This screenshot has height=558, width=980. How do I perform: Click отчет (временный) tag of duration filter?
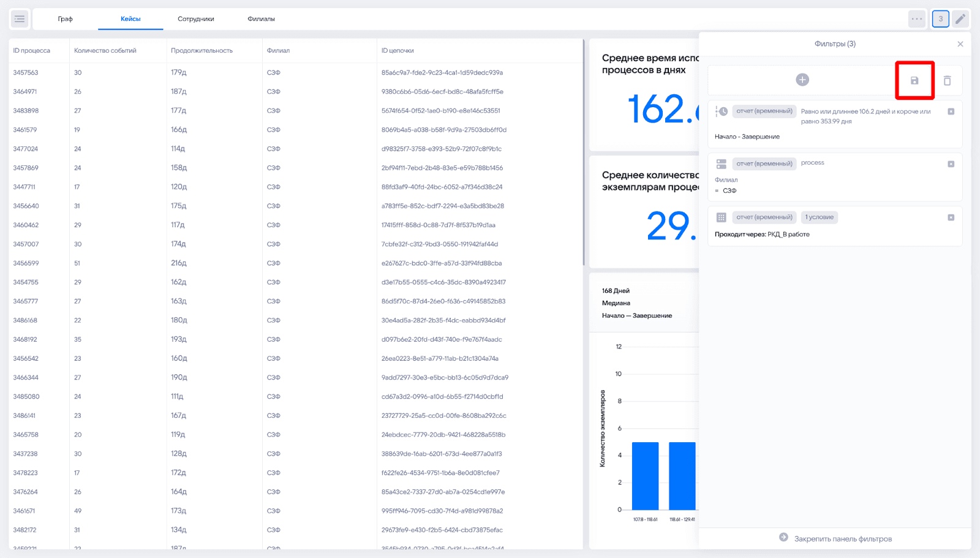click(x=764, y=111)
